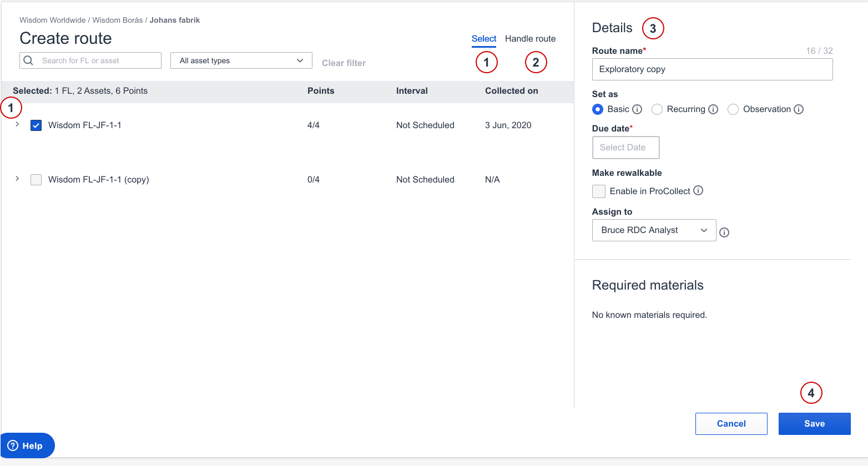The width and height of the screenshot is (868, 466).
Task: Open the All asset types dropdown
Action: (x=241, y=60)
